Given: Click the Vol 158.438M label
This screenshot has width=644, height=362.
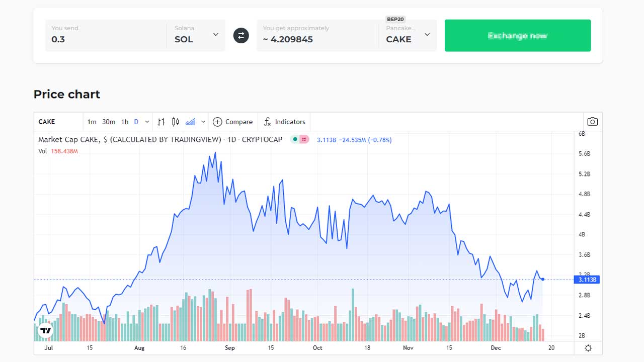Looking at the screenshot, I should 58,151.
